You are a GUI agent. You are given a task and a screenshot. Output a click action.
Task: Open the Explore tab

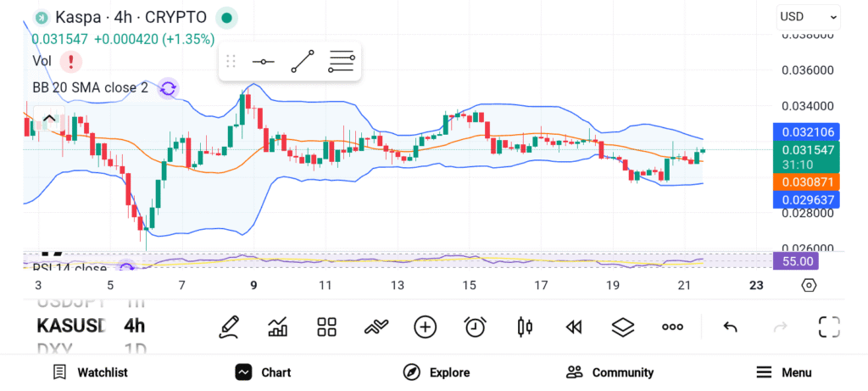(x=437, y=372)
